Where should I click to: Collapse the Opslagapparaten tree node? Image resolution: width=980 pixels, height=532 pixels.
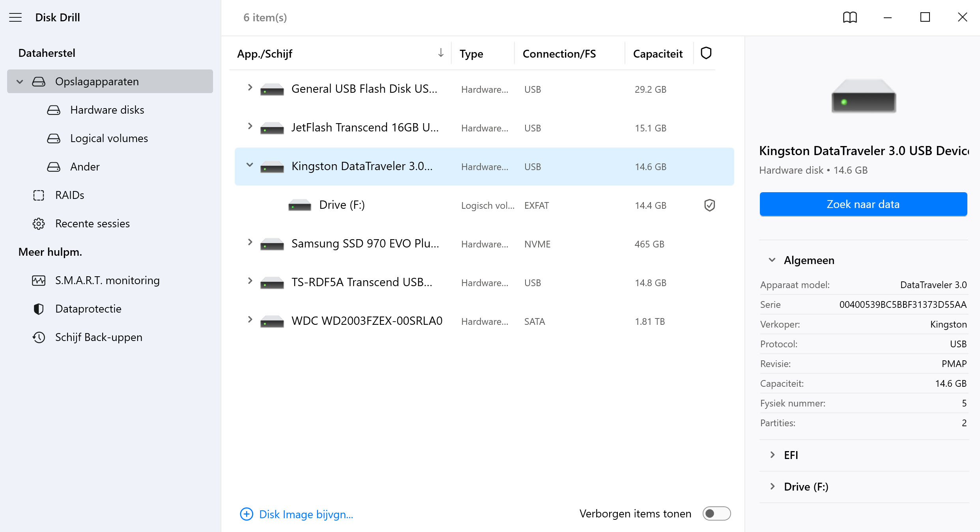(x=20, y=82)
